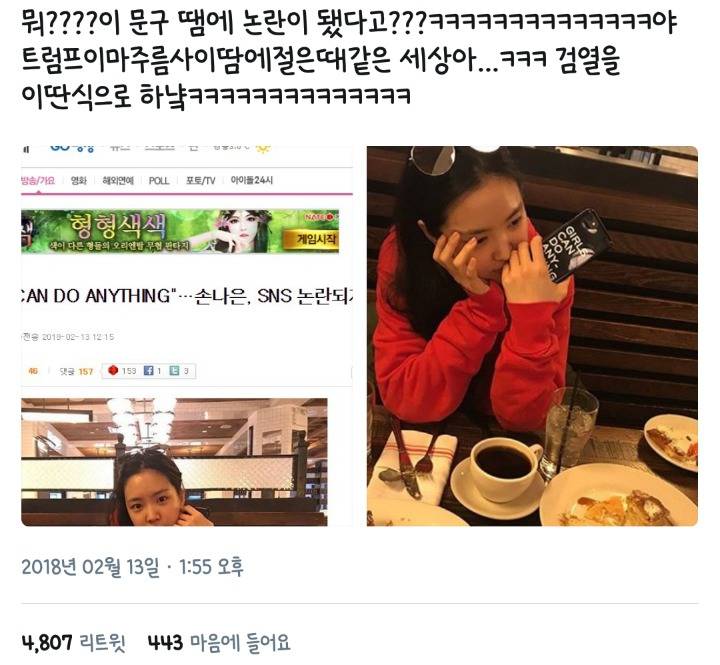Select the 방송/가요 tab in article
Image resolution: width=720 pixels, height=665 pixels.
38,180
